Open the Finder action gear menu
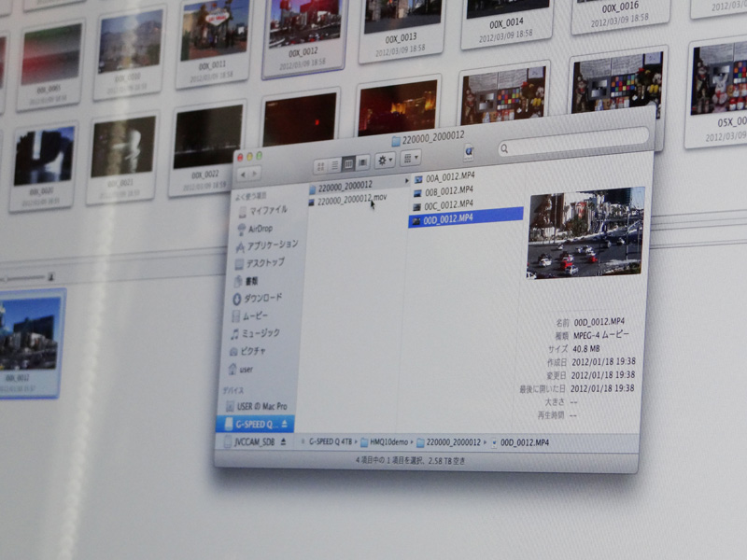The width and height of the screenshot is (747, 560). click(385, 161)
